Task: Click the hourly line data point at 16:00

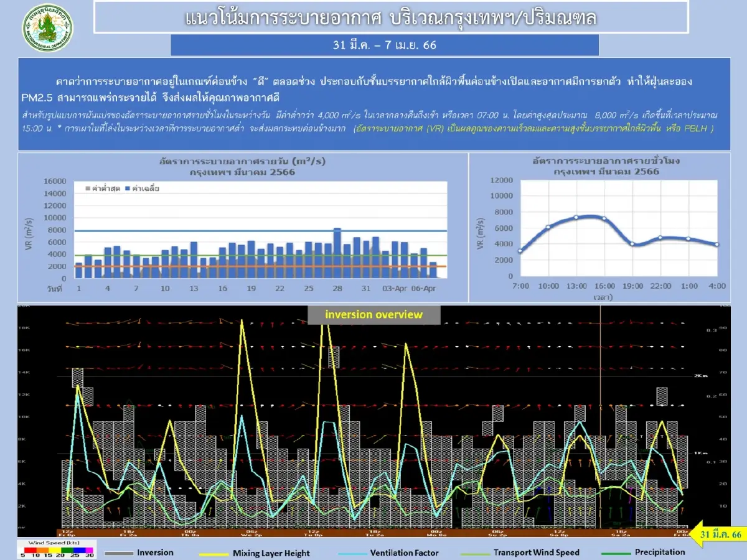Action: 604,218
